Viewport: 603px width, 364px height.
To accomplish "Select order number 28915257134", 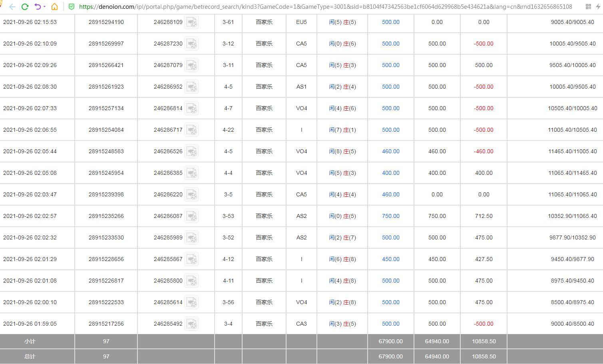I will tap(106, 109).
